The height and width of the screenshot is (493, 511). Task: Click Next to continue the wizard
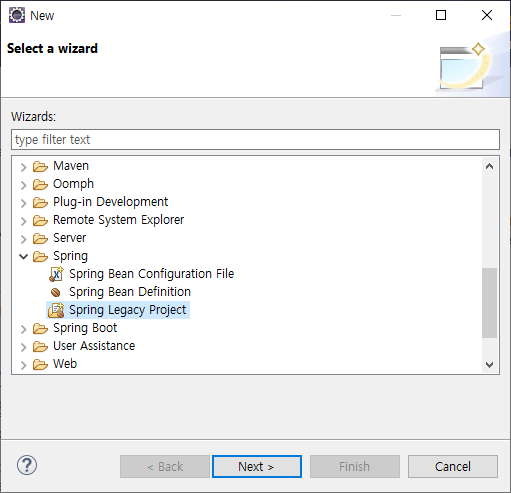(257, 466)
